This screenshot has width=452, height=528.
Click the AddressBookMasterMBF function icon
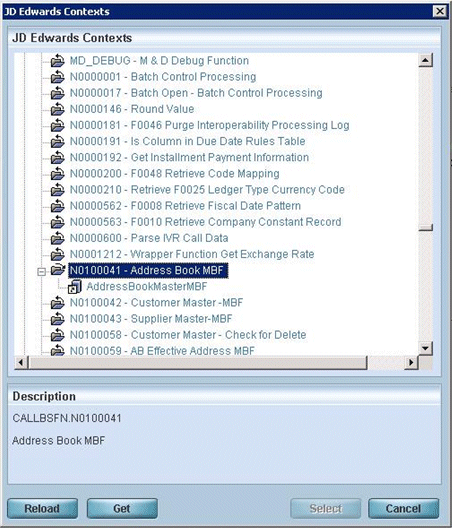tap(75, 287)
